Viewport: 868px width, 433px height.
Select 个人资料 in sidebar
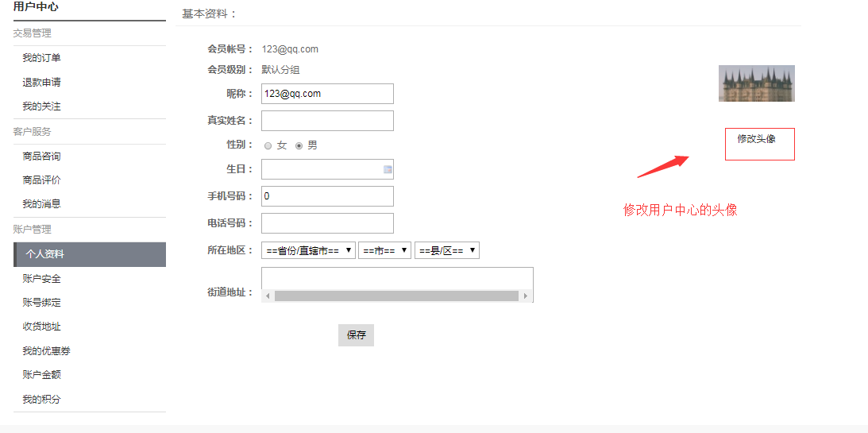click(90, 255)
